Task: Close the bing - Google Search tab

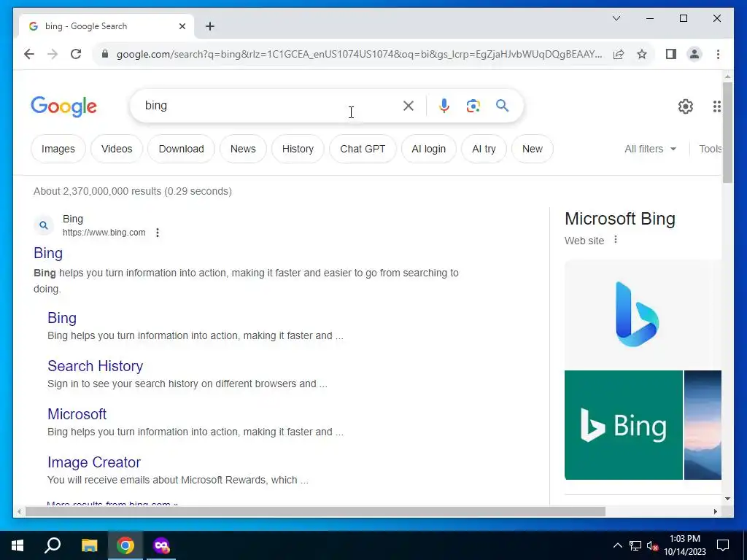Action: pos(182,27)
